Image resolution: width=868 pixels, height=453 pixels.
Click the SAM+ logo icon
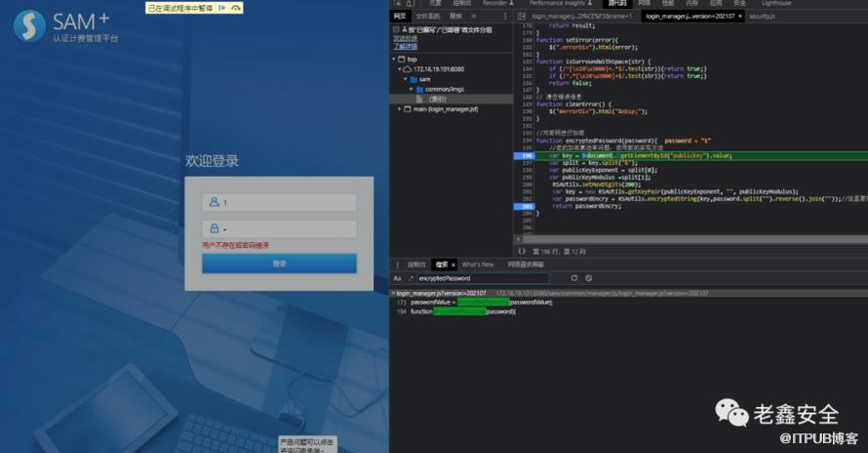pos(29,26)
